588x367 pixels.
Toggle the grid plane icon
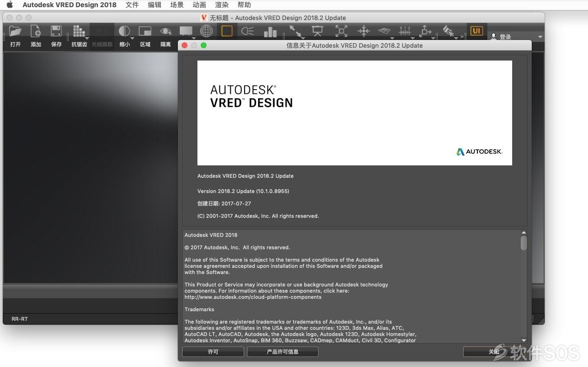pos(384,31)
